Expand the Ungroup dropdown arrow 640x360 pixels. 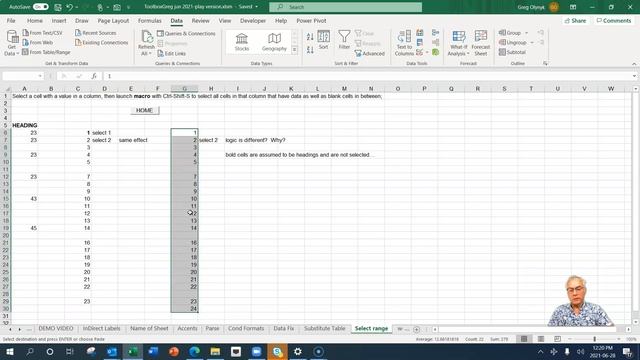pyautogui.click(x=532, y=42)
